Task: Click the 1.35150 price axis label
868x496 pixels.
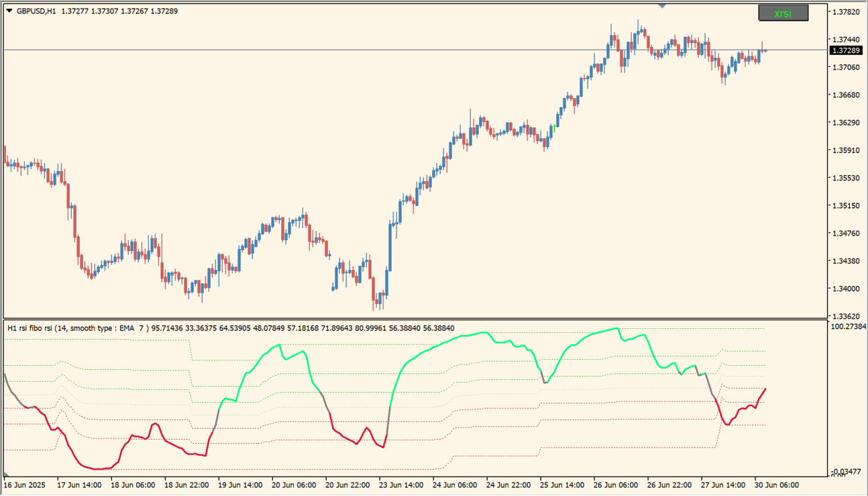Action: tap(846, 205)
